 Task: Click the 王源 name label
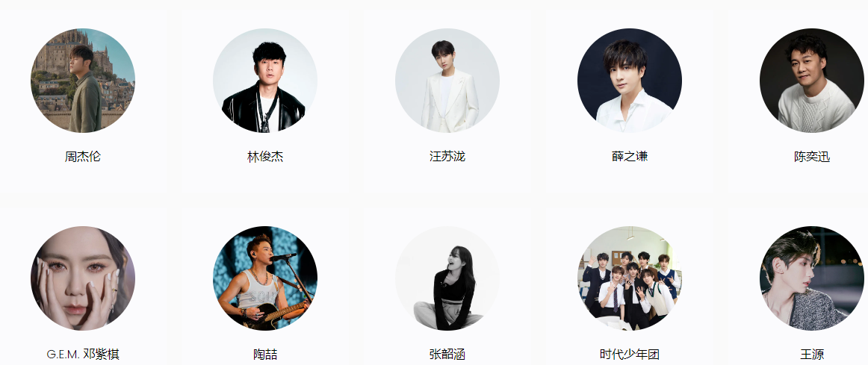point(811,354)
